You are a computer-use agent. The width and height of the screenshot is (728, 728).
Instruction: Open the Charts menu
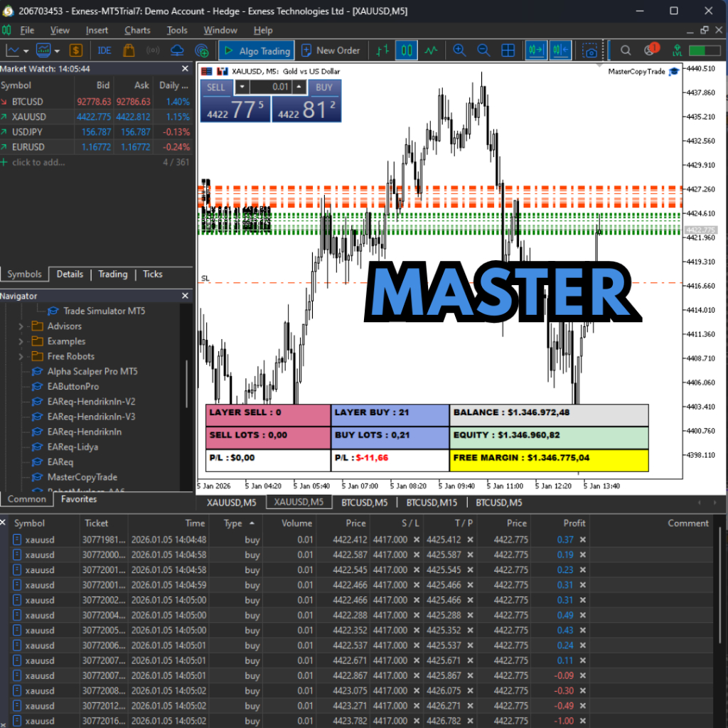[x=137, y=30]
